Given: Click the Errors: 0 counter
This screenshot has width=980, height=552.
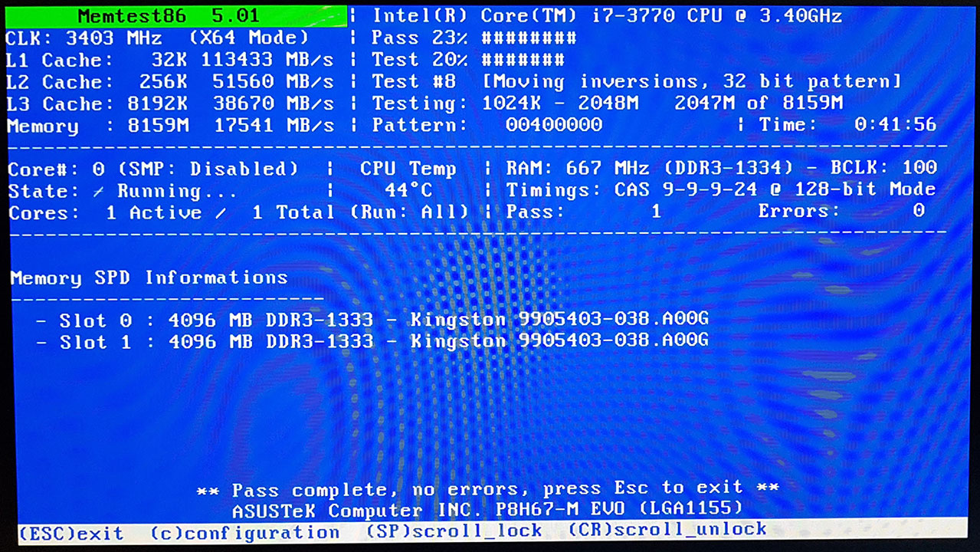Looking at the screenshot, I should click(x=842, y=211).
